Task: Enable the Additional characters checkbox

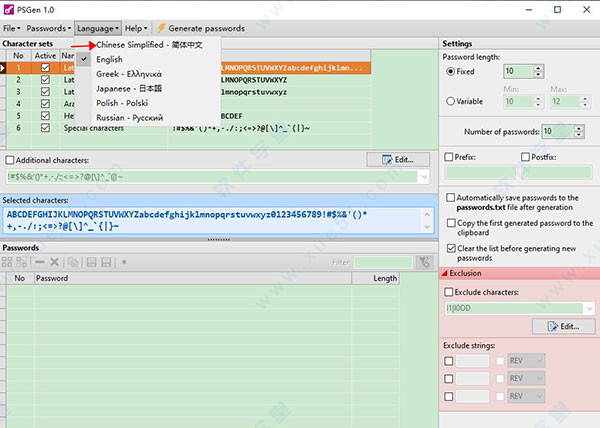Action: pyautogui.click(x=11, y=160)
